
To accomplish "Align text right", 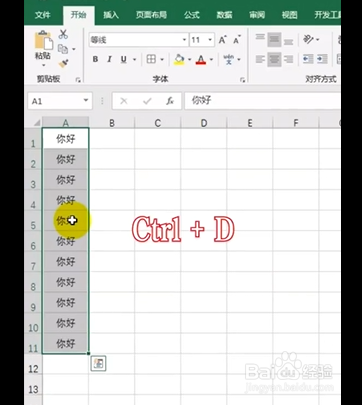I will tap(288, 59).
